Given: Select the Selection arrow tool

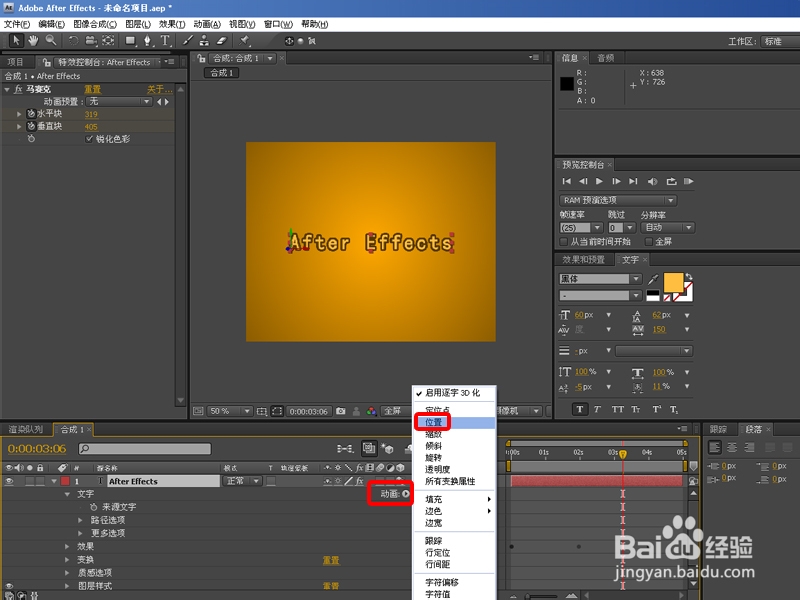Looking at the screenshot, I should 16,40.
